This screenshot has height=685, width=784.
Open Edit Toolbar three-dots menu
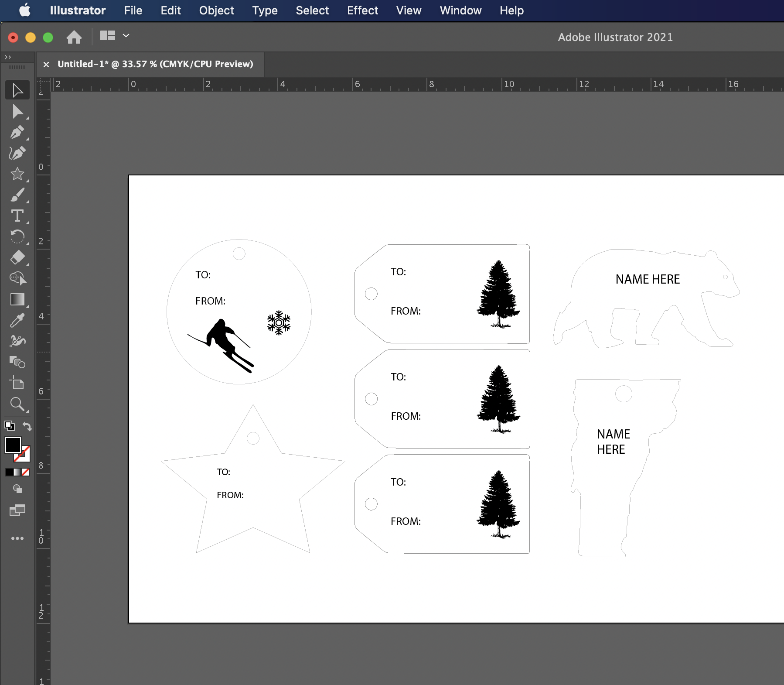pos(17,538)
